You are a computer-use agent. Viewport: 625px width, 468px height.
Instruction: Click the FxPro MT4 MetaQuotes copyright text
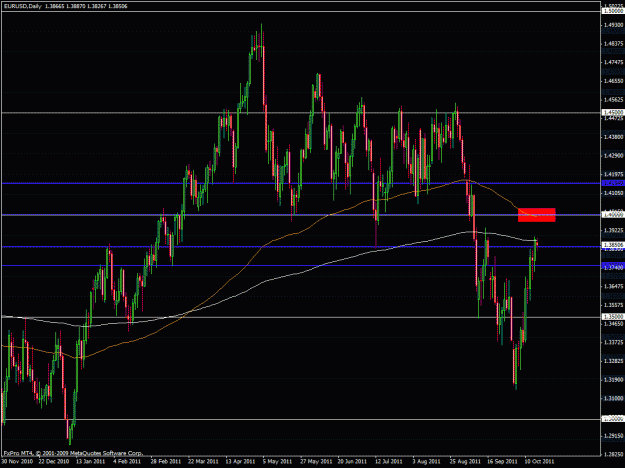73,453
